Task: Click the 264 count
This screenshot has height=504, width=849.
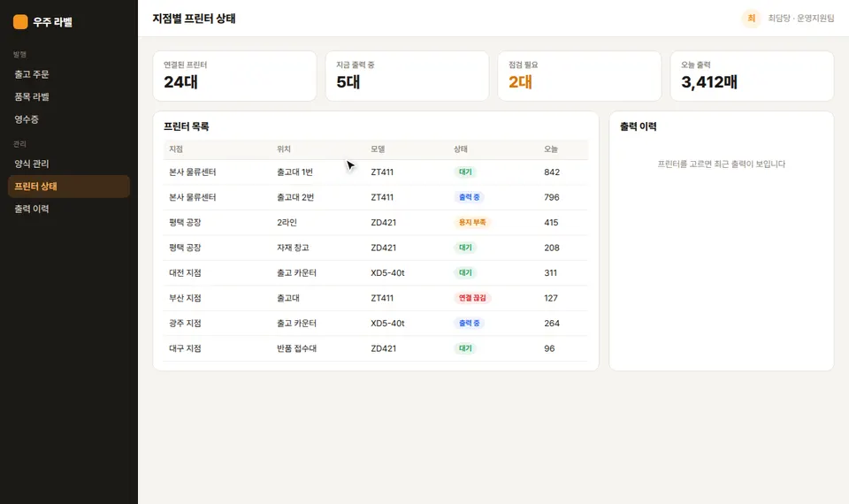Action: point(552,324)
